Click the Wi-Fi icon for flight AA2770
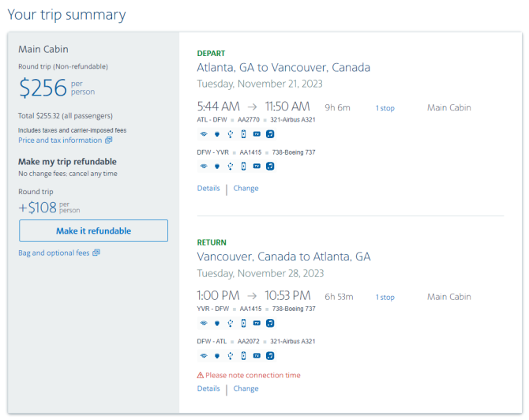 [204, 134]
